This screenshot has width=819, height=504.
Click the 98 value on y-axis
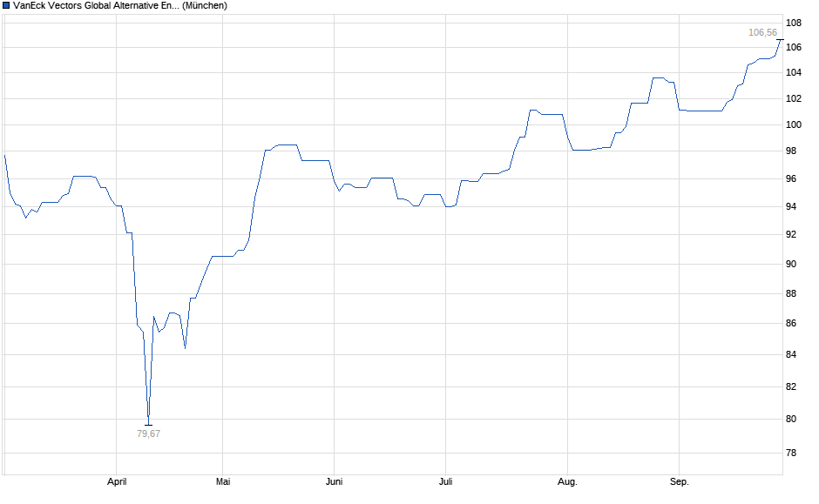[x=791, y=151]
